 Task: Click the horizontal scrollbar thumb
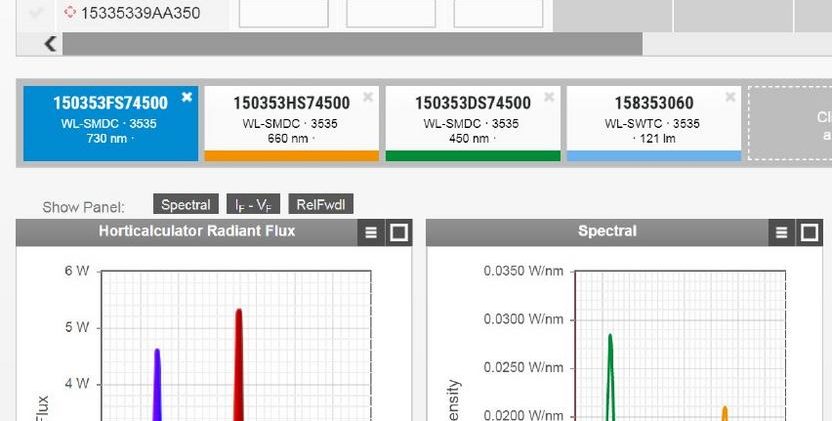350,44
